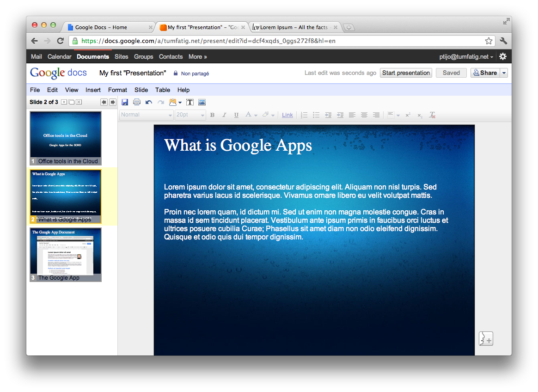538x392 pixels.
Task: Click the Link toolbar button
Action: (287, 115)
